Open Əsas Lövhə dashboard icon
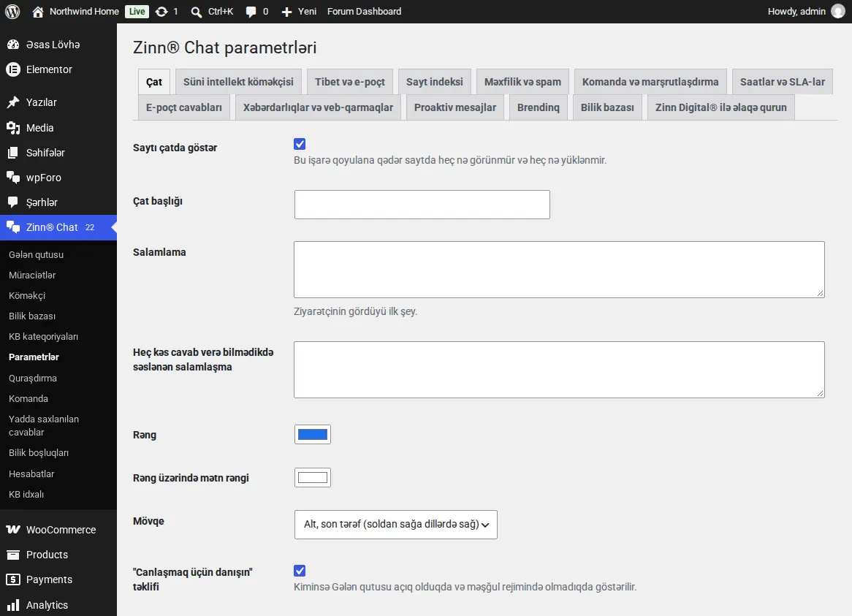The image size is (852, 616). [x=13, y=45]
